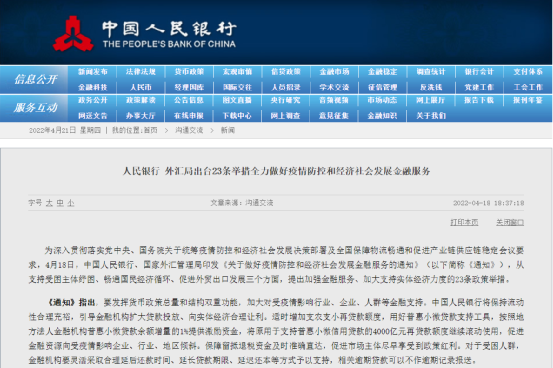Click the 服务互动 section header
This screenshot has width=553, height=368.
(x=35, y=108)
